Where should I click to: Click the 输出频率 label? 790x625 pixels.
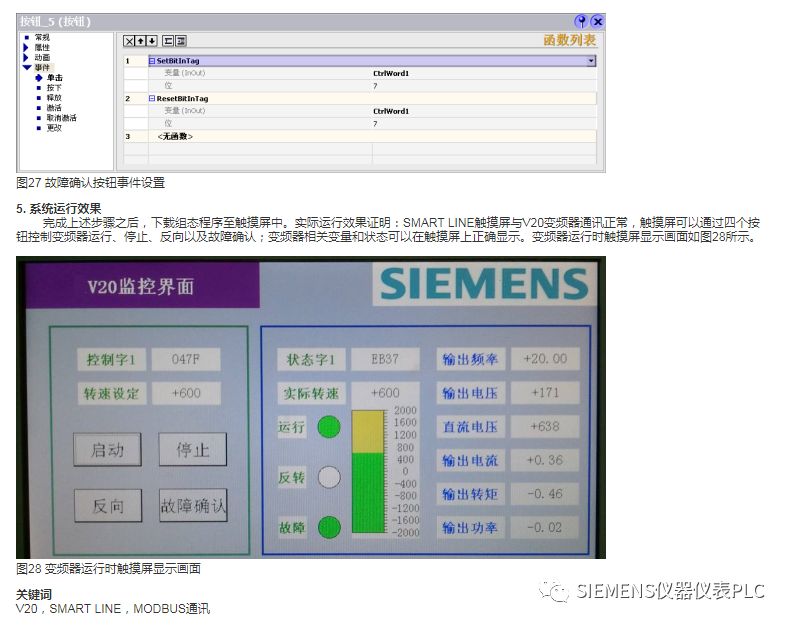pyautogui.click(x=471, y=359)
